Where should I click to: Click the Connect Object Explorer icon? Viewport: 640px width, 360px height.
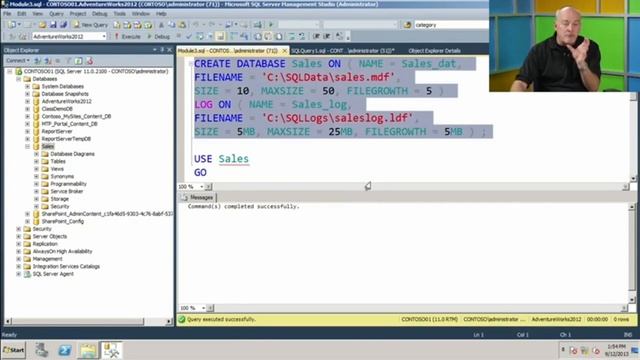(x=38, y=61)
